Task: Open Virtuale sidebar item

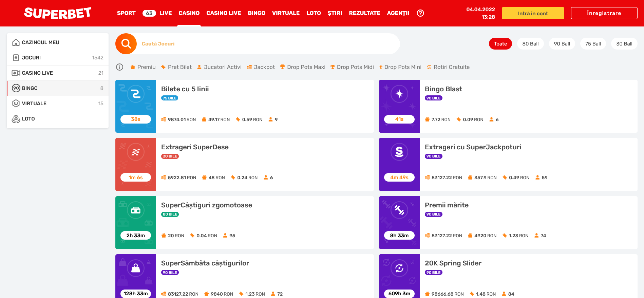Action: point(58,104)
